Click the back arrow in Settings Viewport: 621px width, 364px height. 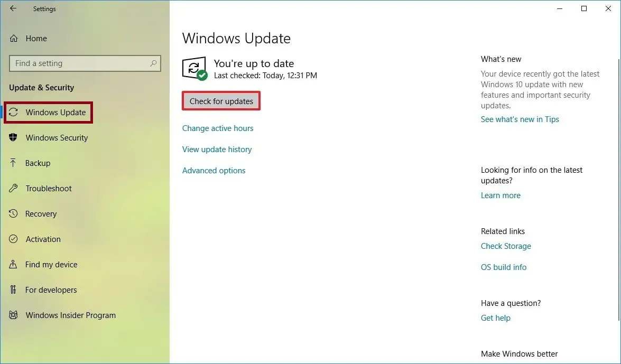pos(12,8)
